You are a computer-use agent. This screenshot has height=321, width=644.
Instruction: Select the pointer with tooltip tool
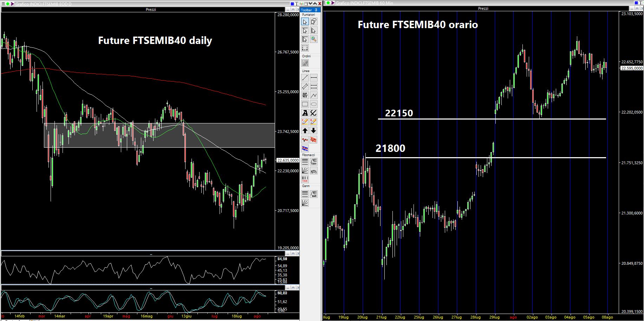coord(314,22)
